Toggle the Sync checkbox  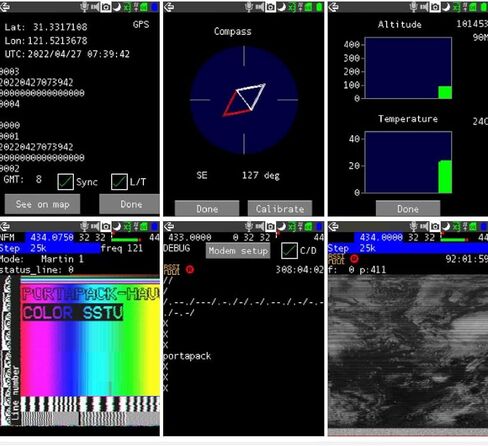click(65, 182)
